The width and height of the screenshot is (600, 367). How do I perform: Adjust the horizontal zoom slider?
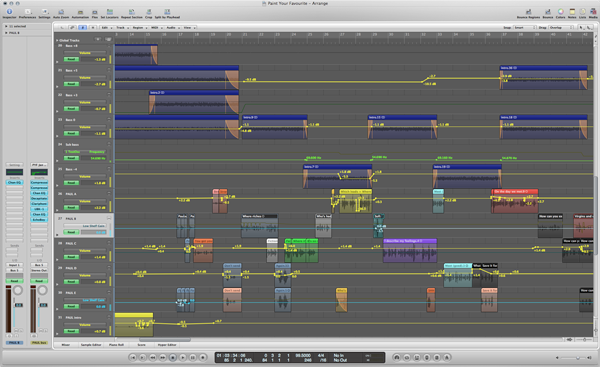584,339
